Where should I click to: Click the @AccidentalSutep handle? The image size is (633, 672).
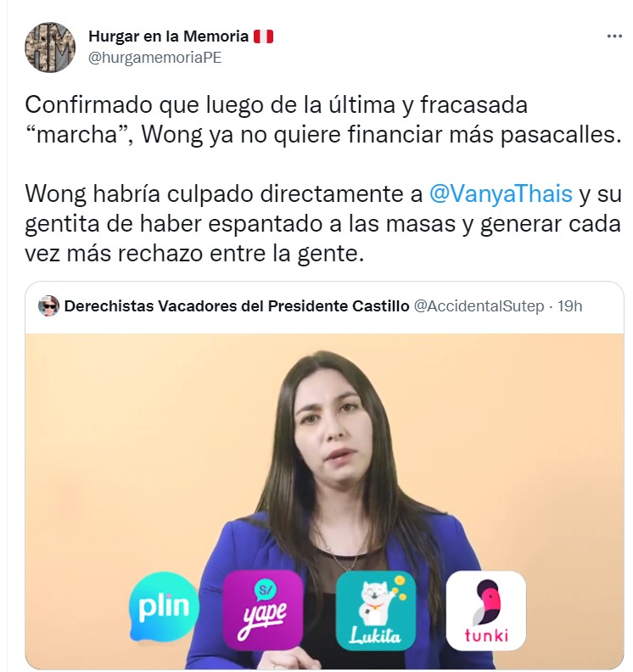[x=479, y=306]
